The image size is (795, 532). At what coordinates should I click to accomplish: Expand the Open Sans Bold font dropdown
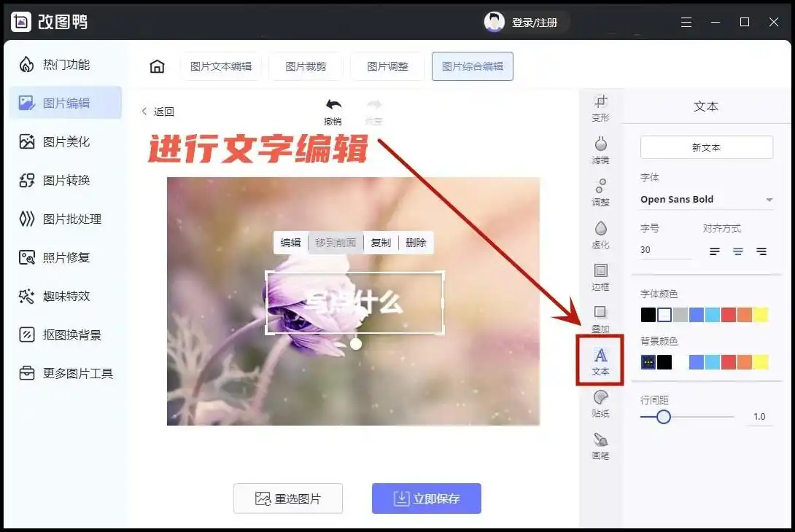coord(769,200)
